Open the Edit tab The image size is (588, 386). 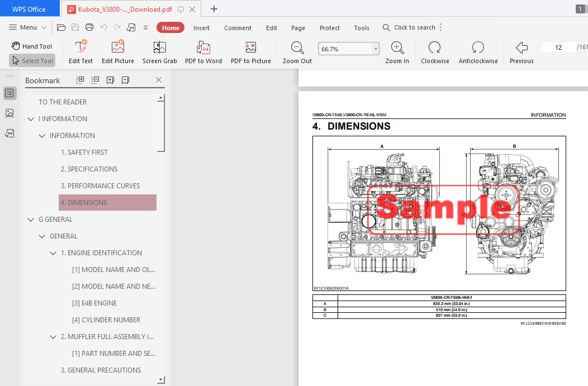pos(272,28)
